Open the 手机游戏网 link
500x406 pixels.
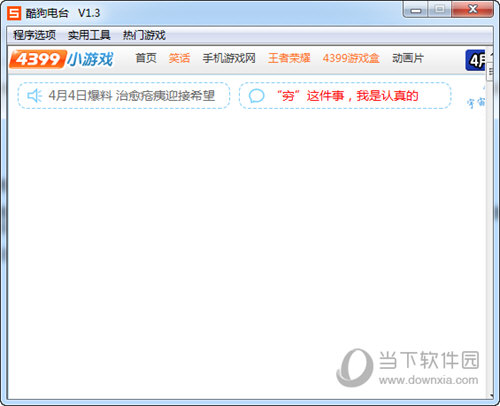pyautogui.click(x=229, y=58)
